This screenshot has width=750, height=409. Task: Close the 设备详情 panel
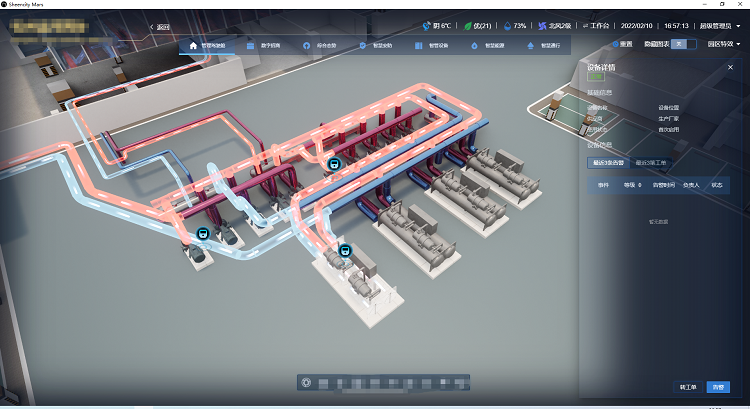(730, 67)
